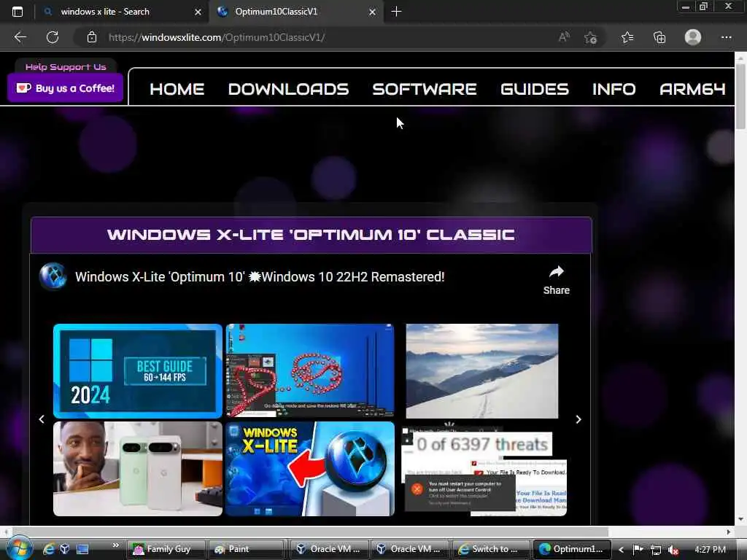Click the scrollbar down arrow
The image size is (747, 560).
pyautogui.click(x=740, y=519)
